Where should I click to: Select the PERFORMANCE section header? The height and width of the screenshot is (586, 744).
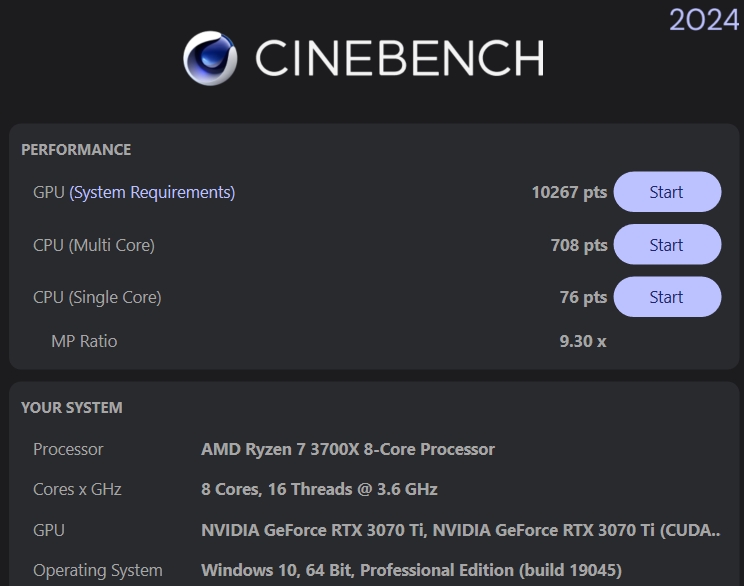pyautogui.click(x=76, y=150)
